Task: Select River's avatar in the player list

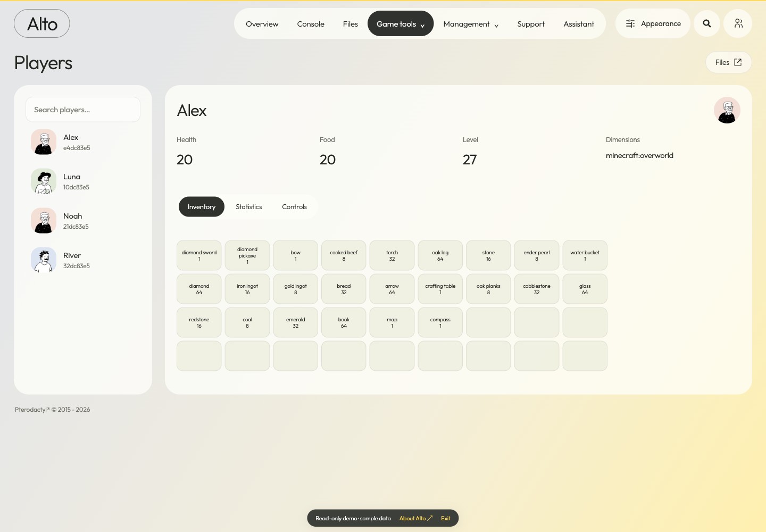Action: coord(44,260)
